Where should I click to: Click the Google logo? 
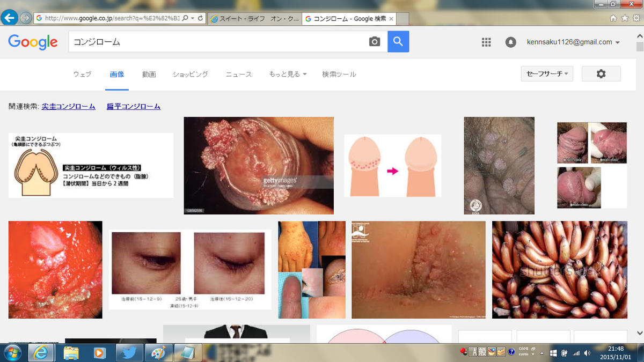[x=33, y=42]
